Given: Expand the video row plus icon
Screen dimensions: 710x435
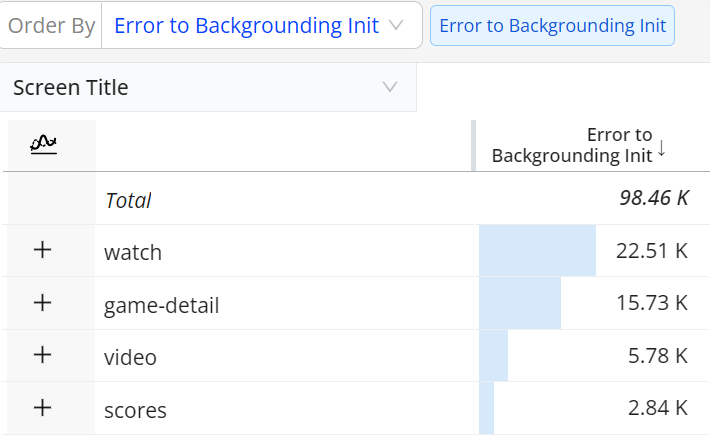Looking at the screenshot, I should tap(42, 356).
